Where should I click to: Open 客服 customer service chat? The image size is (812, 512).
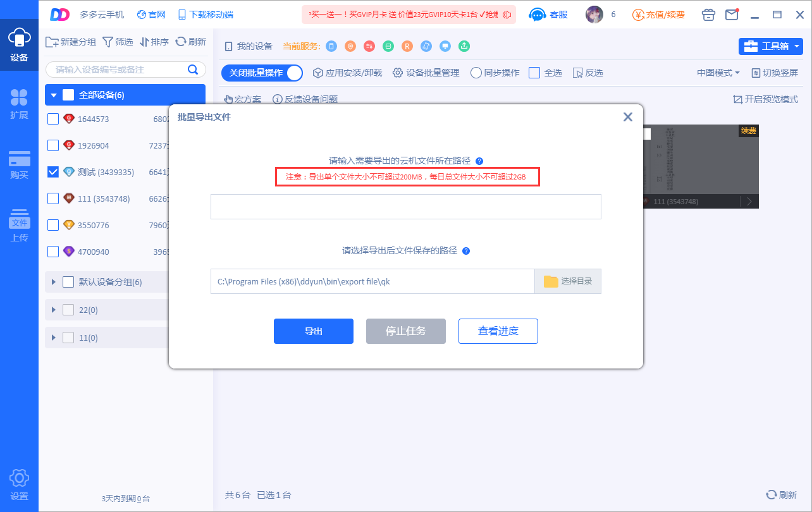[x=548, y=14]
